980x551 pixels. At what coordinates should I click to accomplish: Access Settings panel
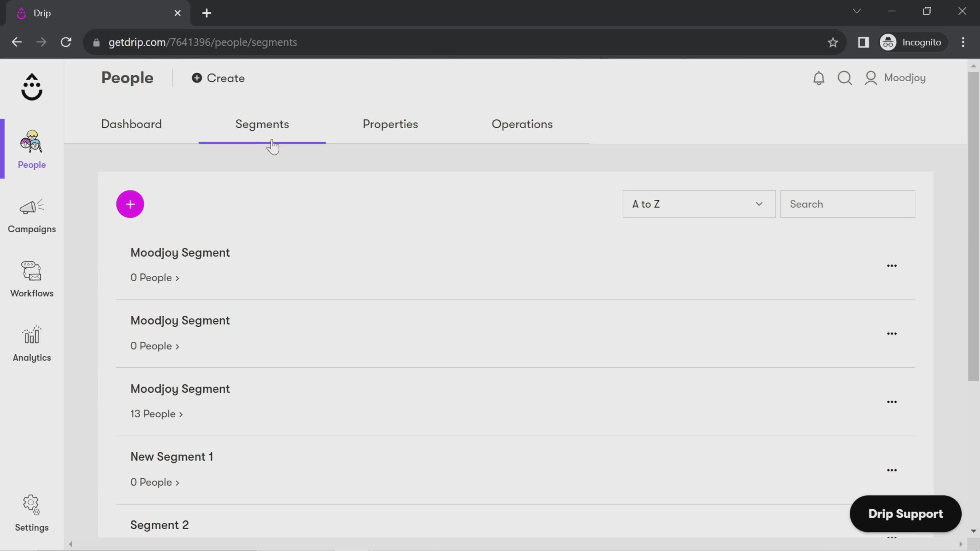pyautogui.click(x=32, y=513)
